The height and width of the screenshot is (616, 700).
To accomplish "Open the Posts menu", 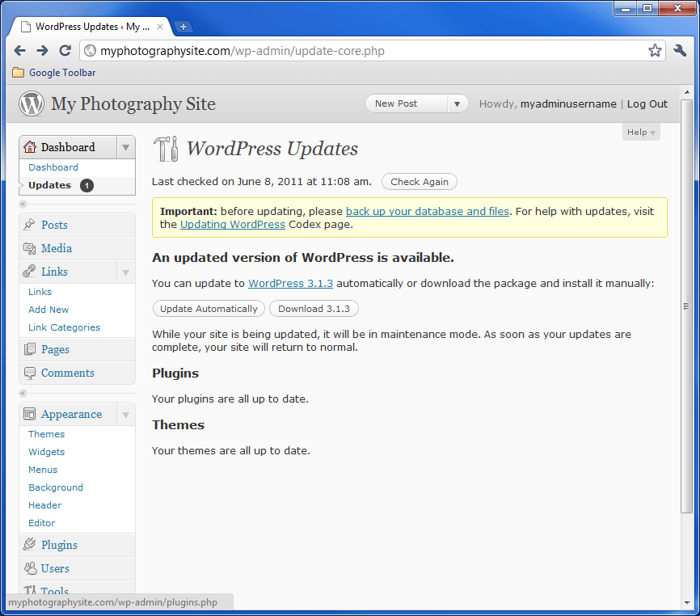I will [x=54, y=225].
